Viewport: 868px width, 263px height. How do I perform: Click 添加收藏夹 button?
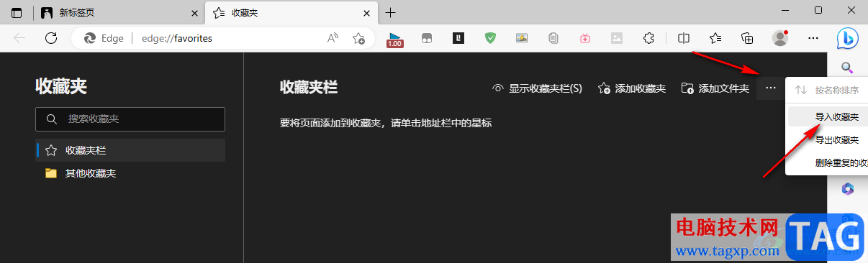[x=632, y=88]
